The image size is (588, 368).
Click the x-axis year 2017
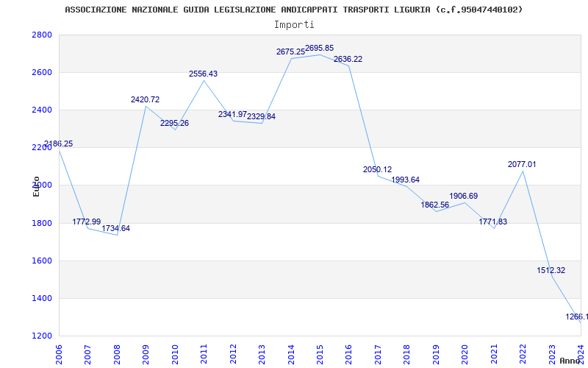(x=378, y=355)
